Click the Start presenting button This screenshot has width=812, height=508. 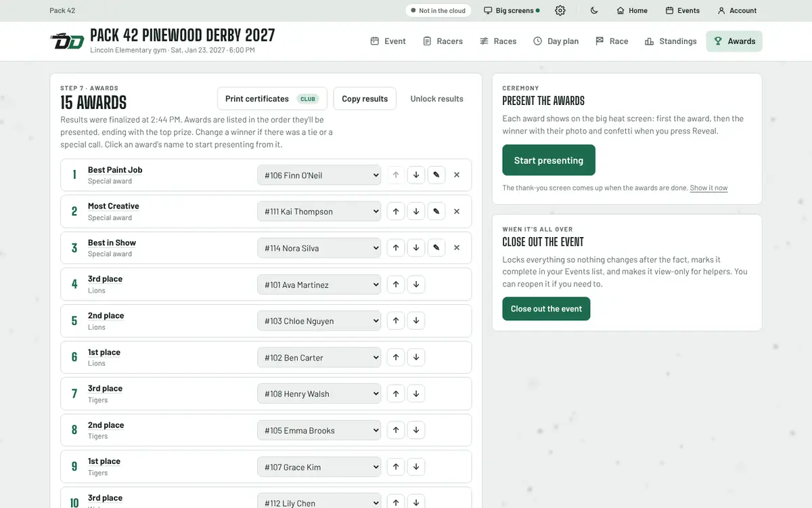[x=549, y=161]
